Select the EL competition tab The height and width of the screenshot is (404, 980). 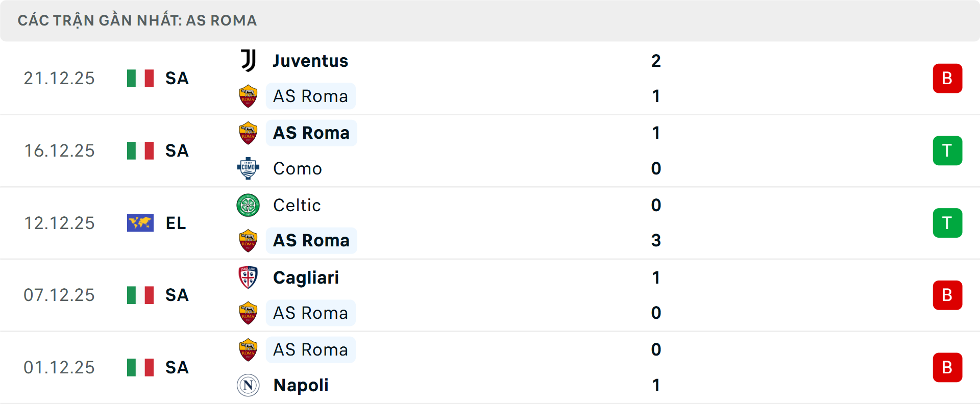tap(176, 223)
